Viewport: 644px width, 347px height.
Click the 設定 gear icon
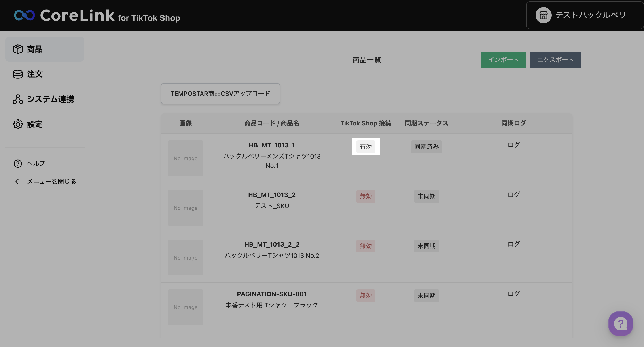pos(18,124)
